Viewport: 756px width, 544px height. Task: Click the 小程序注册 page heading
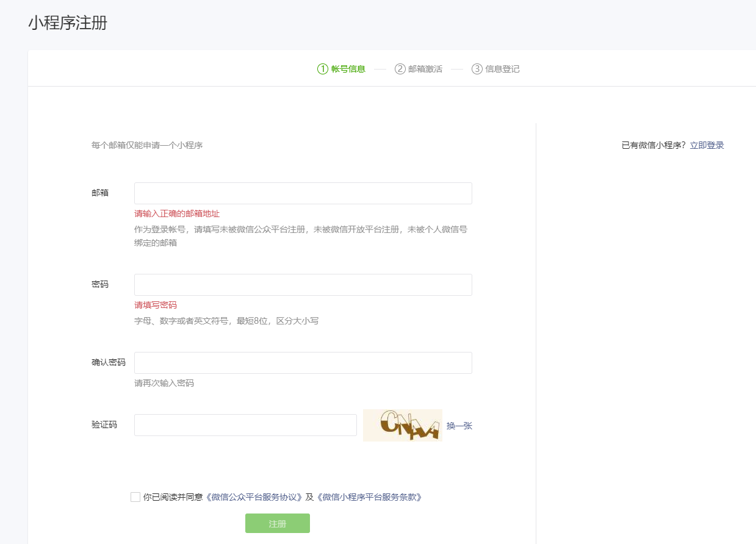68,24
